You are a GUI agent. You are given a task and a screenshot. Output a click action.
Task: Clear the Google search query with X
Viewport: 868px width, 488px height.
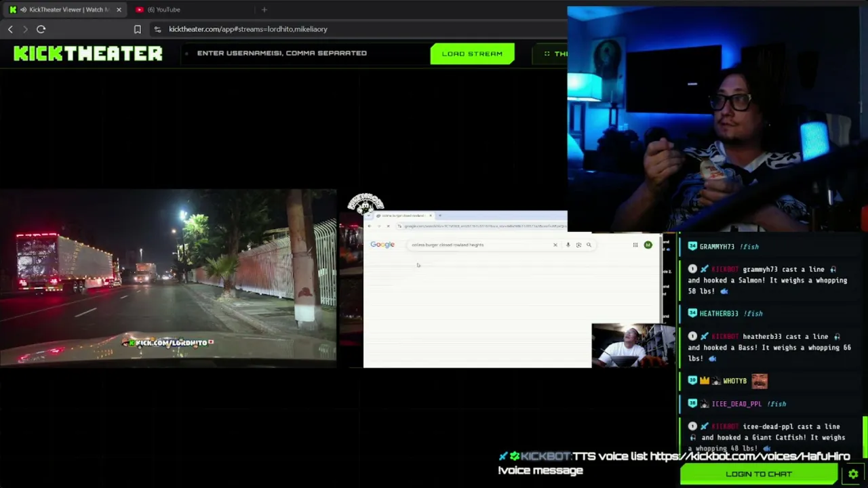pyautogui.click(x=555, y=245)
